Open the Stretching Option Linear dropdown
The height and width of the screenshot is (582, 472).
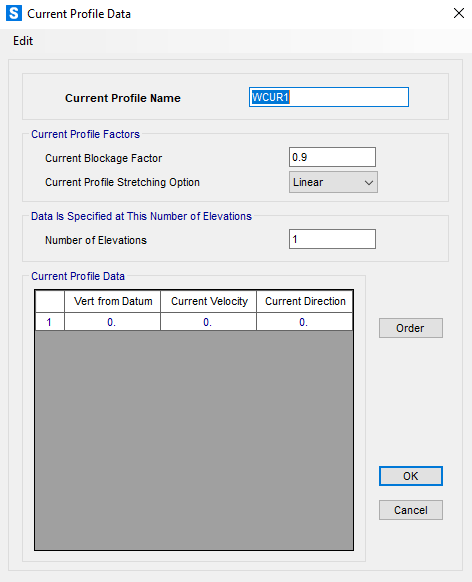pos(333,182)
